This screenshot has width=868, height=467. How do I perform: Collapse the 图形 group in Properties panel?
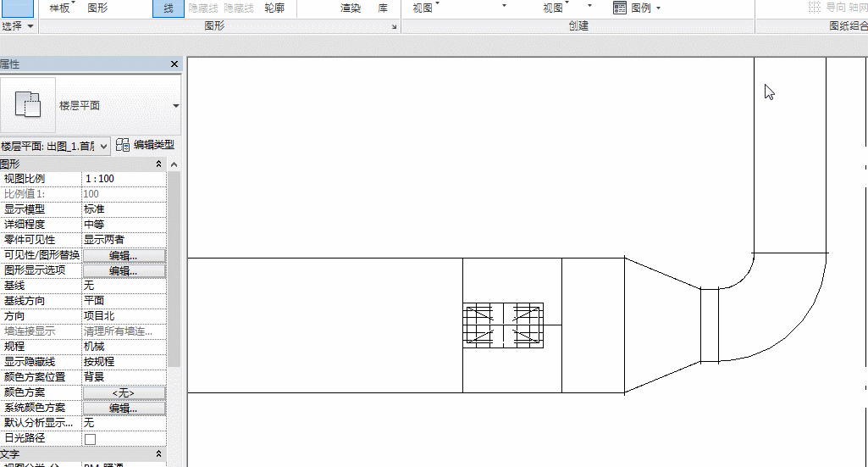[x=158, y=164]
